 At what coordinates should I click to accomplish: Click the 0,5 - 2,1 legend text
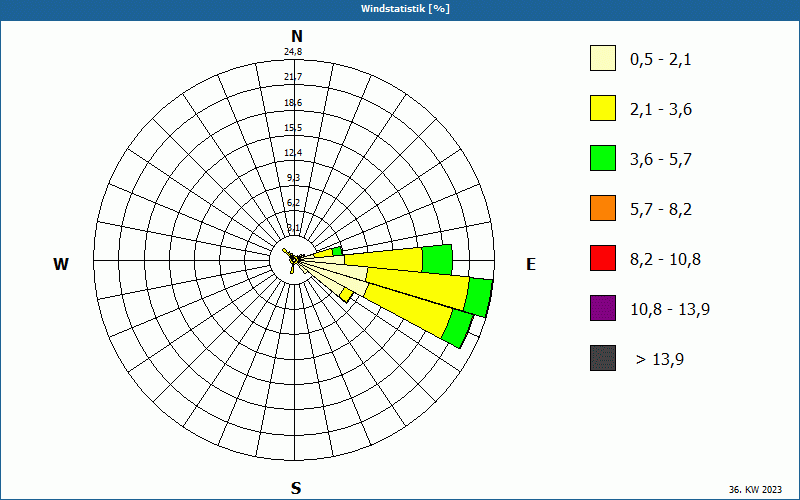[x=661, y=60]
